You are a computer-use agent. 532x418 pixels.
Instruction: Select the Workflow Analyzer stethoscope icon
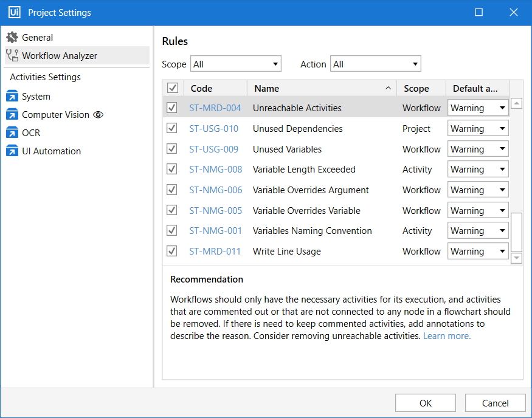[x=12, y=56]
